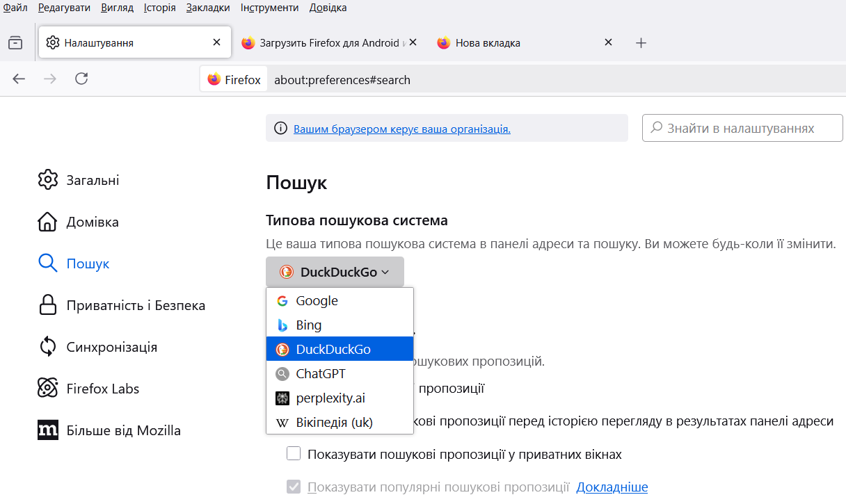Viewport: 846px width, 504px height.
Task: Open Приватність і Безпека settings section
Action: pyautogui.click(x=122, y=305)
